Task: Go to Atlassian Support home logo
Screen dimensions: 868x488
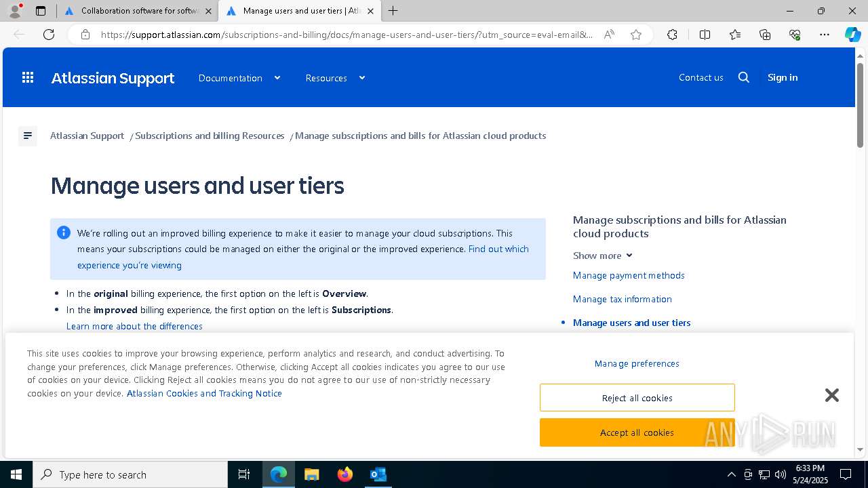Action: pyautogui.click(x=113, y=78)
